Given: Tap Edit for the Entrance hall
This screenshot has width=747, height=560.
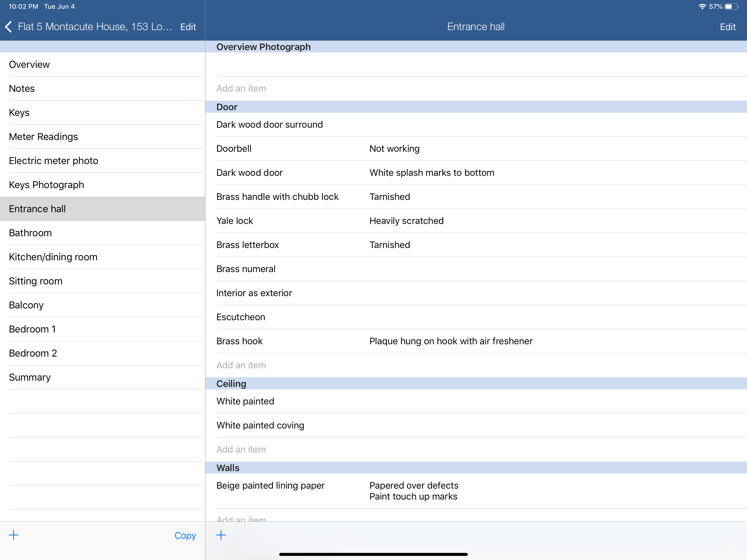Looking at the screenshot, I should (x=727, y=27).
